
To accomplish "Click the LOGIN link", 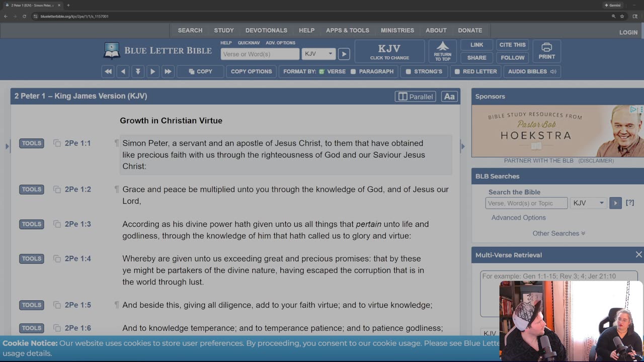I will pyautogui.click(x=628, y=32).
